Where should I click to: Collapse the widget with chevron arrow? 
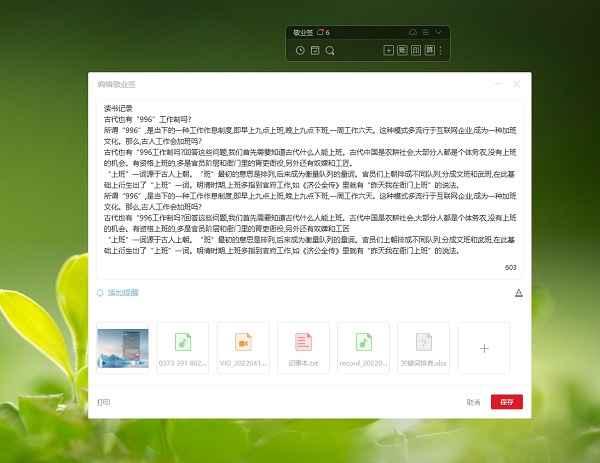click(x=438, y=32)
